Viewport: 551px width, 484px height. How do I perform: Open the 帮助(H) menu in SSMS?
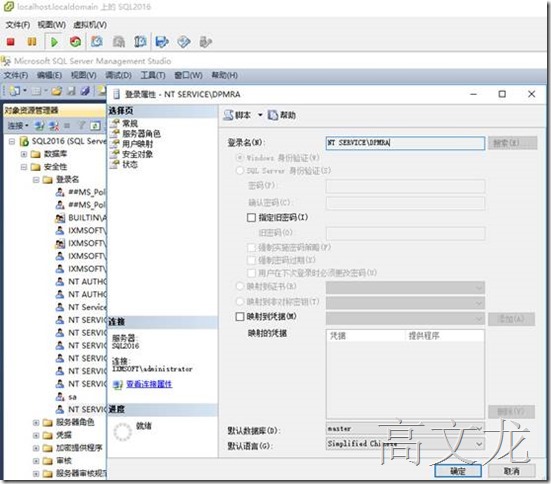click(x=225, y=75)
